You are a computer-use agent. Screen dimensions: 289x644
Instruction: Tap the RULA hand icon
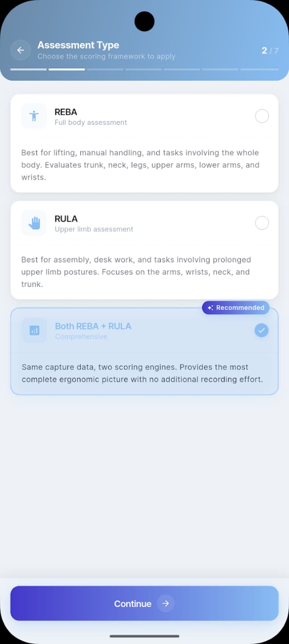coord(33,223)
